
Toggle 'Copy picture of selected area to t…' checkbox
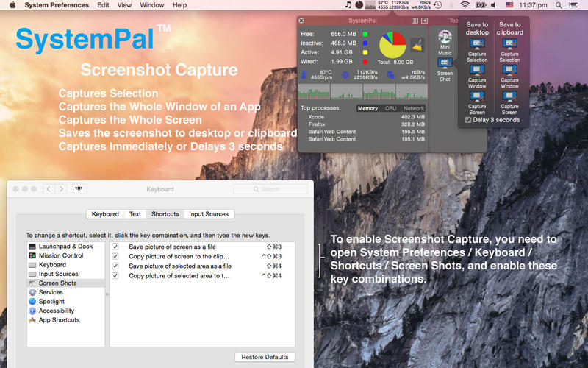point(115,275)
